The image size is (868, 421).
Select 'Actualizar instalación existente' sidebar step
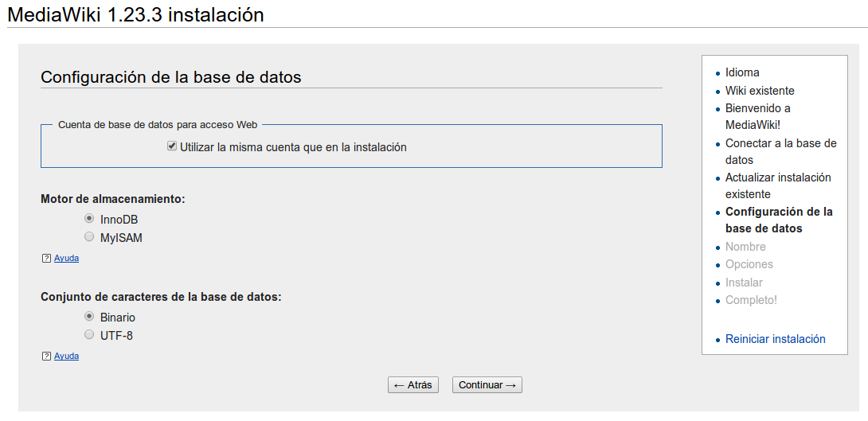[x=778, y=186]
